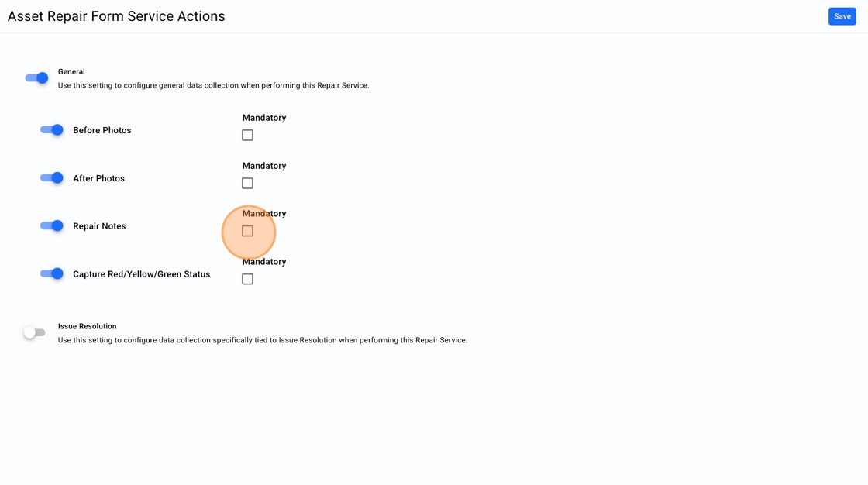Click the Before Photos label
868x485 pixels.
click(x=102, y=130)
